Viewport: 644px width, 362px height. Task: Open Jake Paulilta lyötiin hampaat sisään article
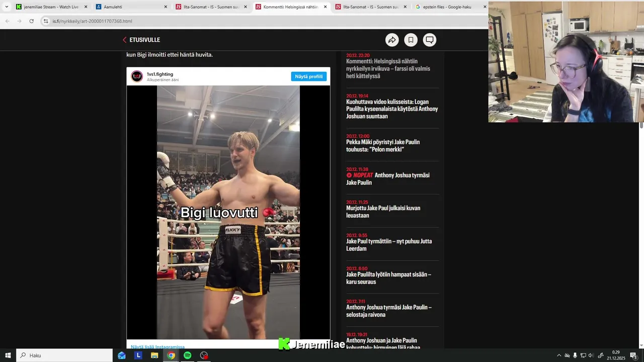(x=388, y=278)
